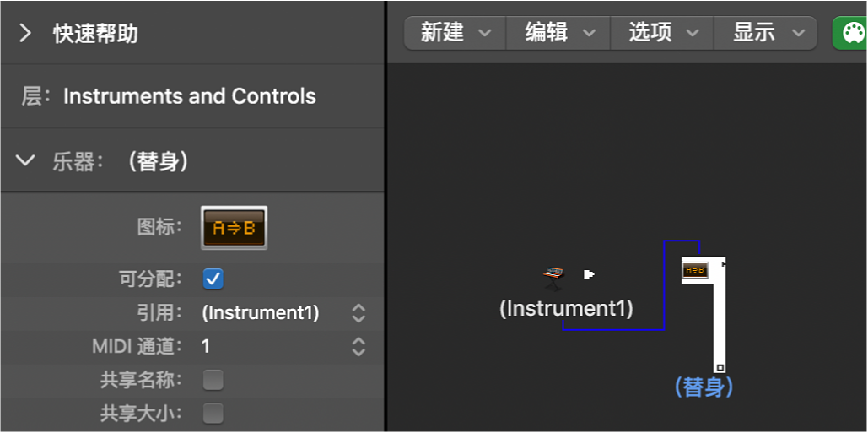Click the Instrument1 output cable triangle
Image resolution: width=868 pixels, height=433 pixels.
pyautogui.click(x=590, y=273)
